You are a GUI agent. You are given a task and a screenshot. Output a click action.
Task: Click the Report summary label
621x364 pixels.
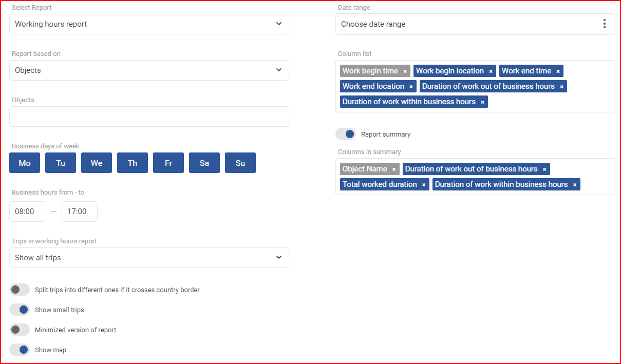click(386, 135)
